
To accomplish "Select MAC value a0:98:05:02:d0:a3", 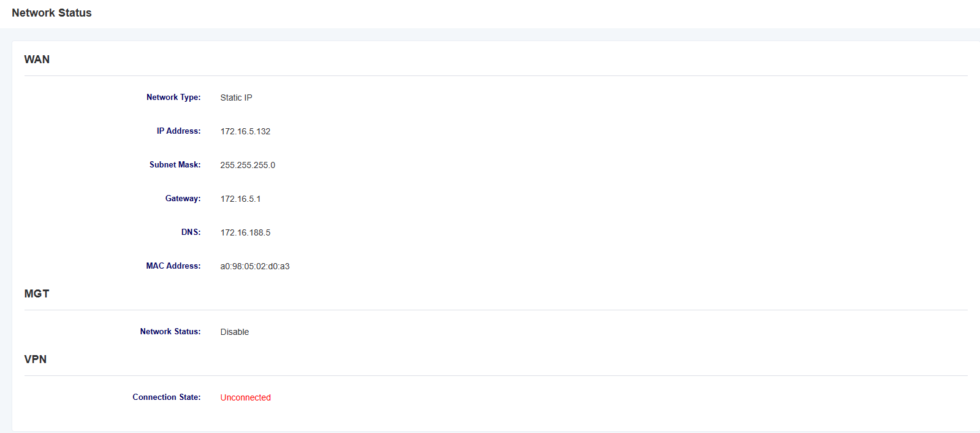I will coord(255,266).
